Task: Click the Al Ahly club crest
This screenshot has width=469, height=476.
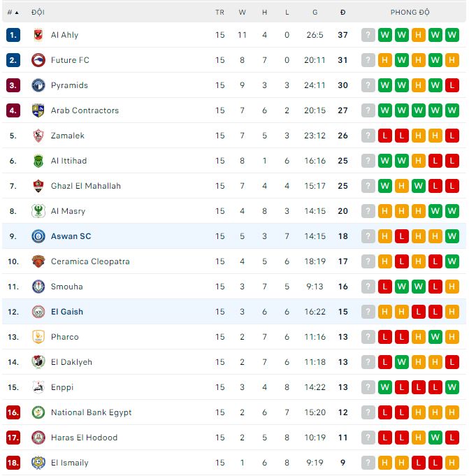Action: pos(38,35)
